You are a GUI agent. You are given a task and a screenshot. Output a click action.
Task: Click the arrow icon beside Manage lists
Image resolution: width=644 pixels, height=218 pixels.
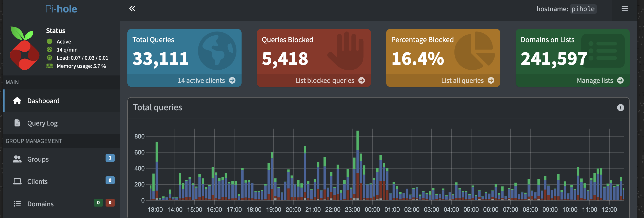tap(620, 81)
